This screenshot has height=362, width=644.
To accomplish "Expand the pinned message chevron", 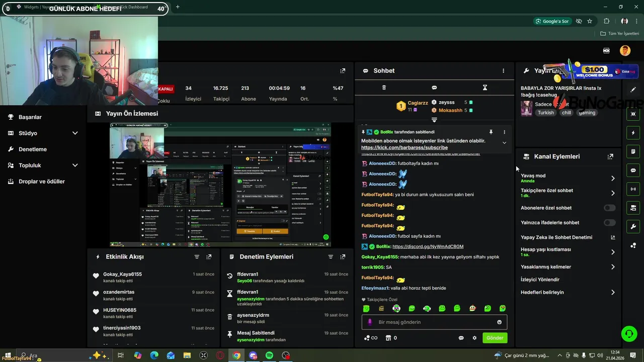I will click(x=504, y=143).
